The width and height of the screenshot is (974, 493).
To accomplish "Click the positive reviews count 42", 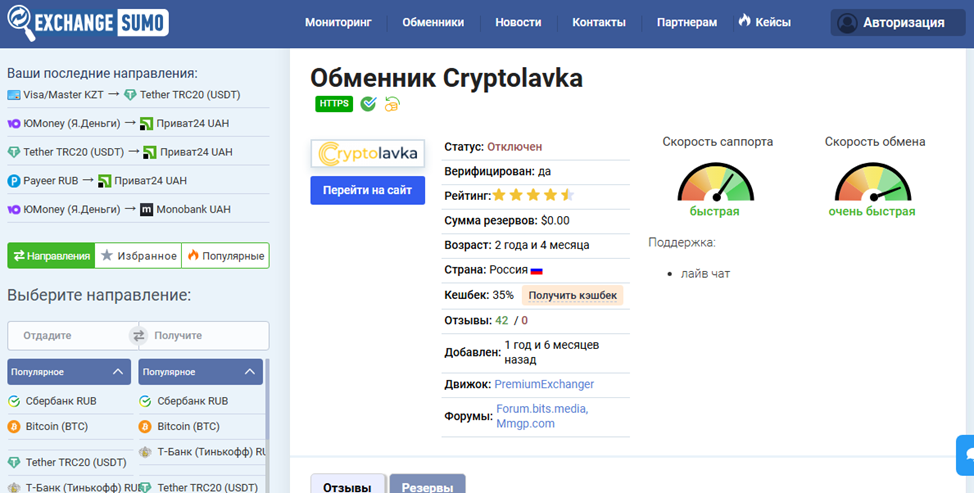I will 502,320.
